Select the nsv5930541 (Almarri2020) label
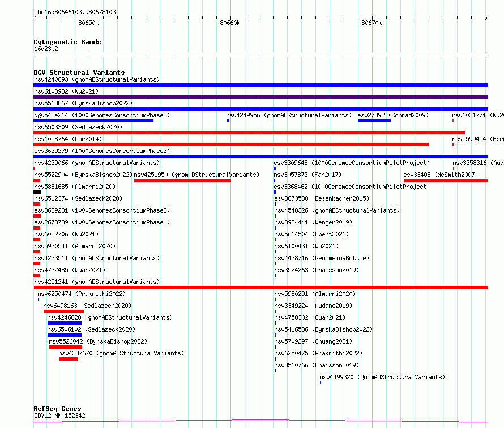This screenshot has width=504, height=428. coord(75,246)
